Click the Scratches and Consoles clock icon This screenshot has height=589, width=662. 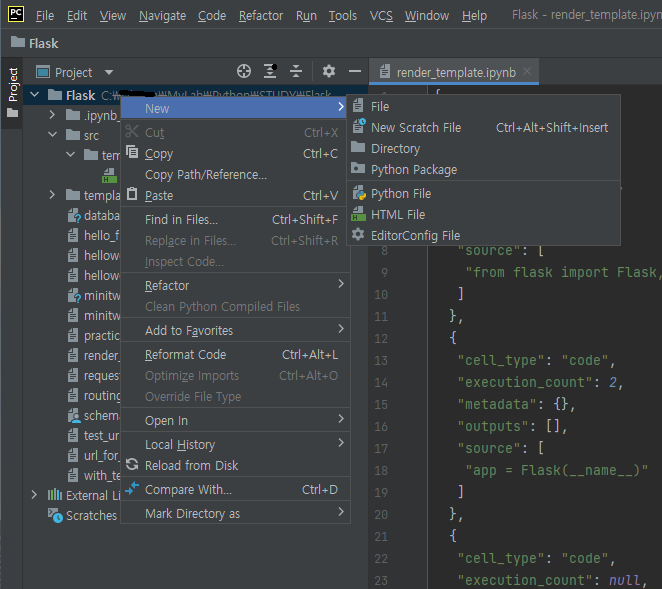[x=55, y=515]
